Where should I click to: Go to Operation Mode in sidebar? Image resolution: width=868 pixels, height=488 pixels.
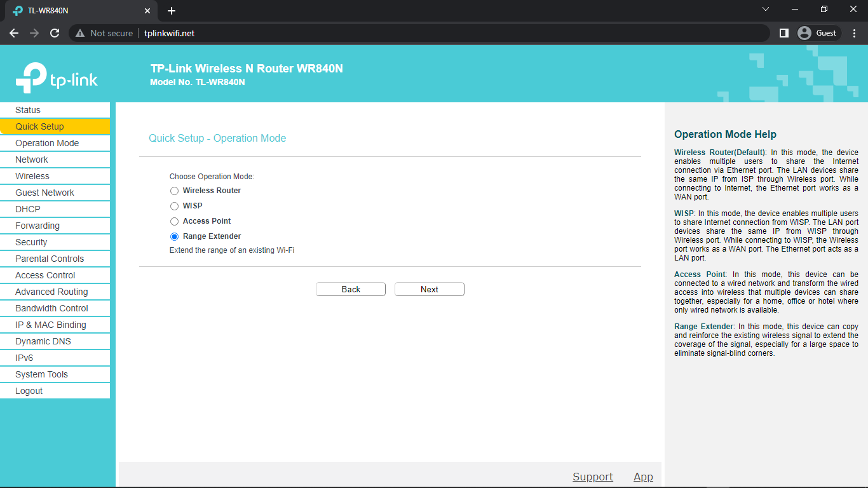[55, 143]
